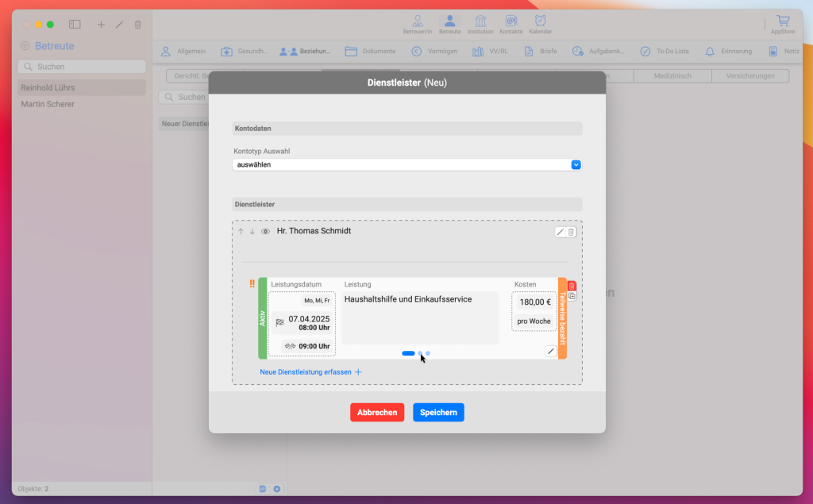
Task: Click the left icon in the bottom status bar
Action: click(263, 488)
